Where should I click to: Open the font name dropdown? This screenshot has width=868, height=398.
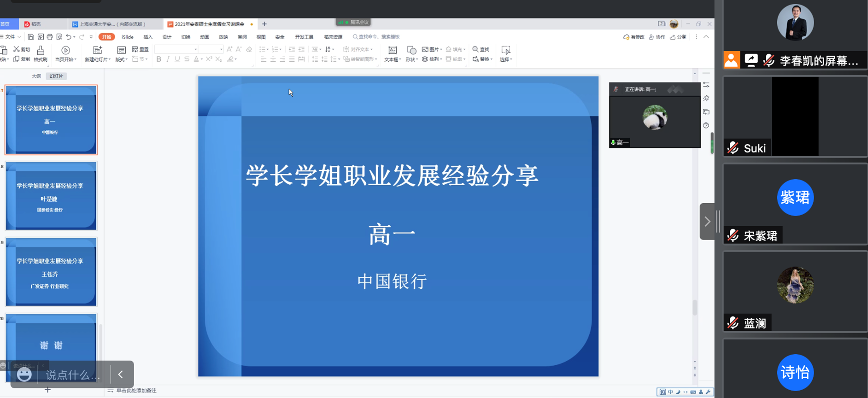pyautogui.click(x=196, y=49)
